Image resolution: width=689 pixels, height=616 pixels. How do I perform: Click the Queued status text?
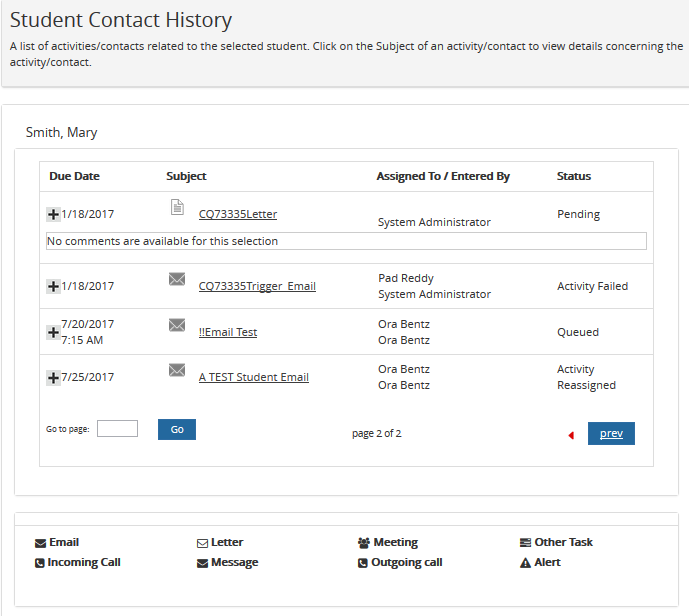click(578, 332)
